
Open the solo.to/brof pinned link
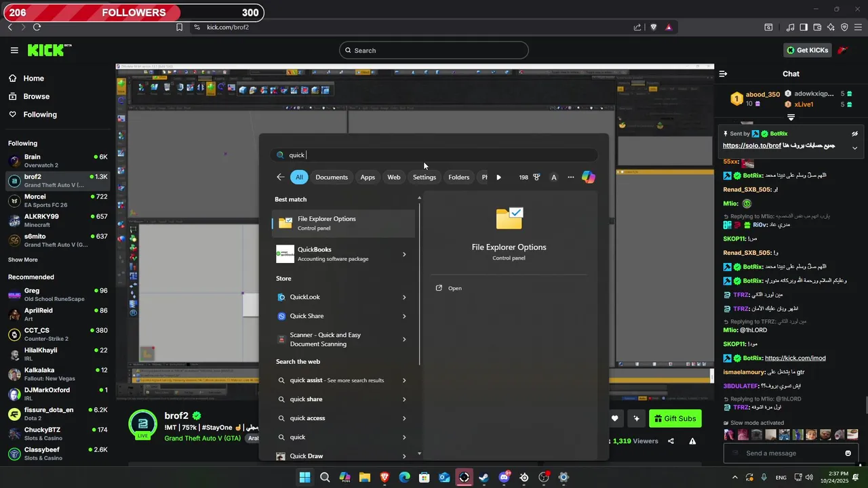[750, 146]
